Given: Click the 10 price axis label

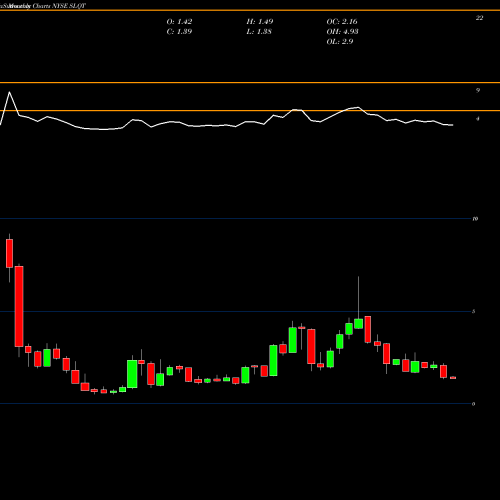Looking at the screenshot, I should point(475,219).
